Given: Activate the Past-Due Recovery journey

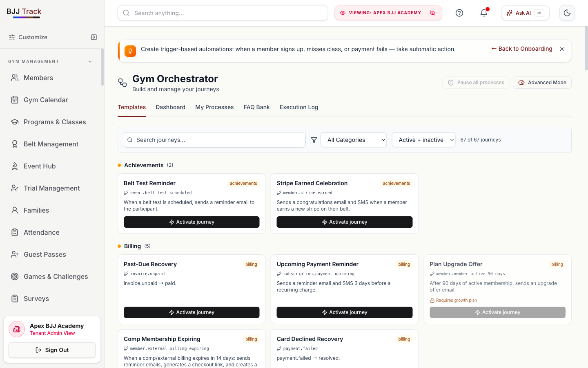Looking at the screenshot, I should coord(192,312).
